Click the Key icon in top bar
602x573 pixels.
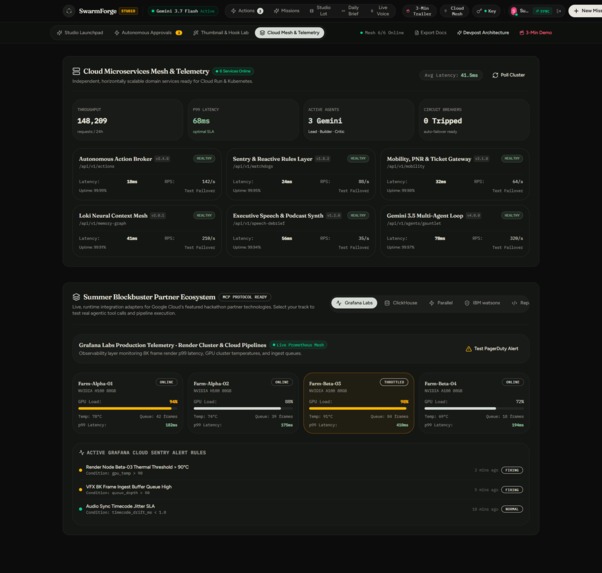click(x=479, y=11)
